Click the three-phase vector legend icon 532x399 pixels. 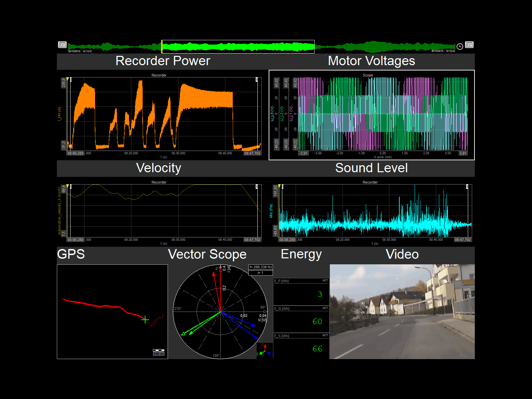265,350
